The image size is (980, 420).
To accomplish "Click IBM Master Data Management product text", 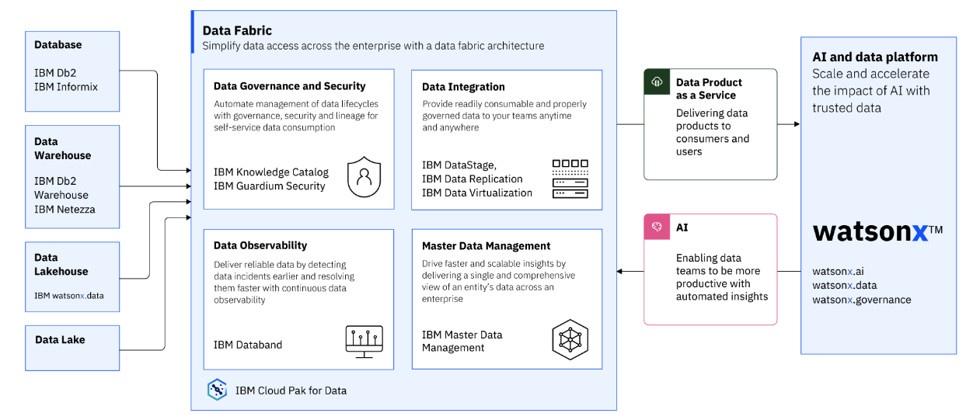I will click(462, 341).
